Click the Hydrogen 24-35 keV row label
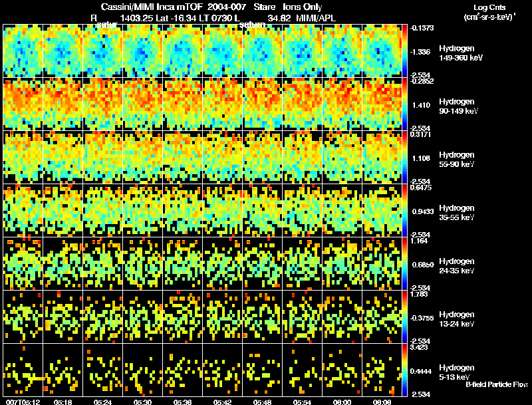 click(x=457, y=266)
